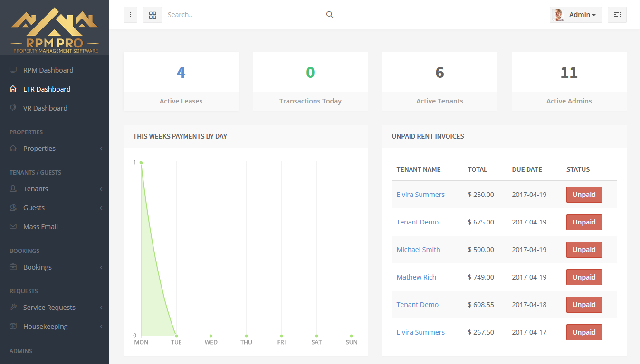Open the Admin user dropdown
Viewport: 640px width, 364px height.
click(576, 15)
